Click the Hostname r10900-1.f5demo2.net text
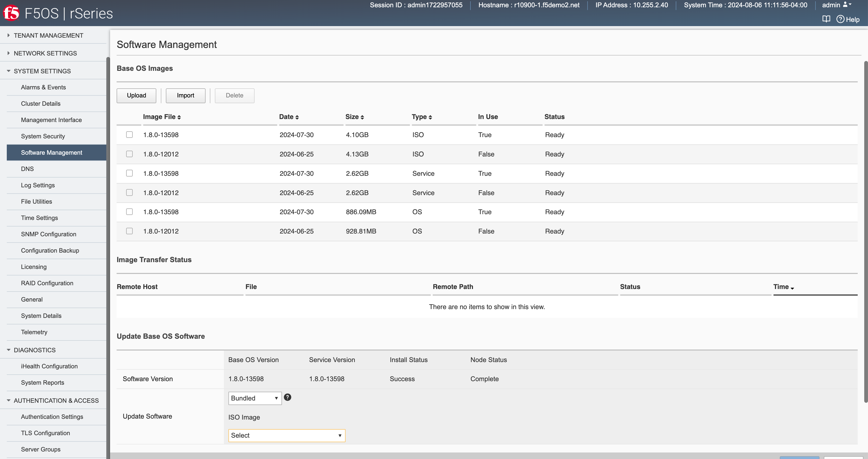 [529, 5]
